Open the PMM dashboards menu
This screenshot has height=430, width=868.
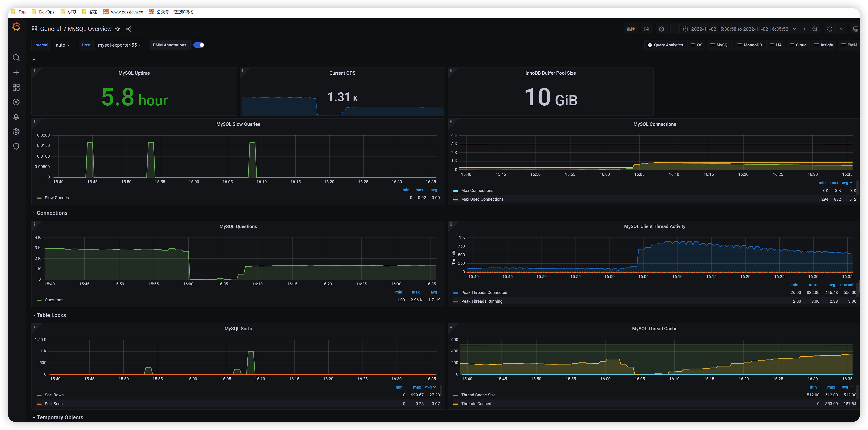(849, 45)
